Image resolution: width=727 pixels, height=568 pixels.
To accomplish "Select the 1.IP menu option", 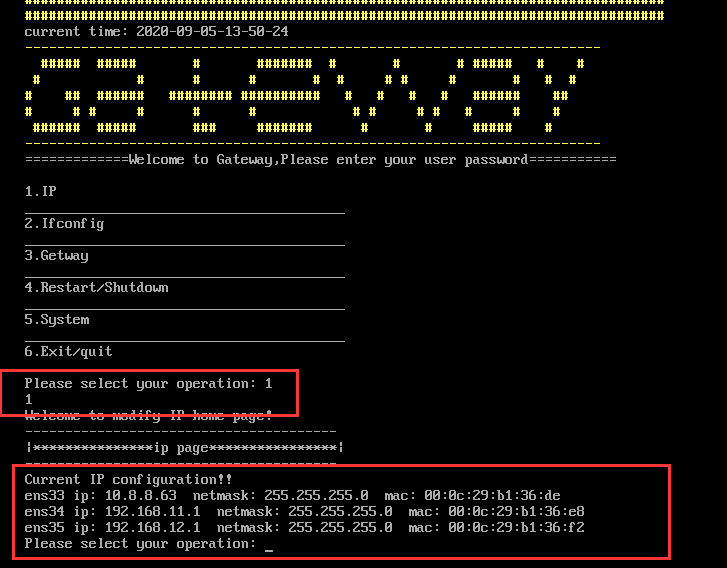I will (40, 191).
